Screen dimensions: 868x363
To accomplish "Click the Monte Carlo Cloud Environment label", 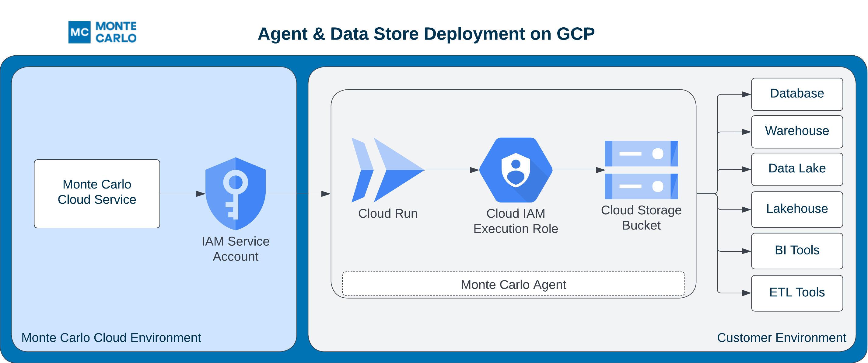I will pos(111,337).
